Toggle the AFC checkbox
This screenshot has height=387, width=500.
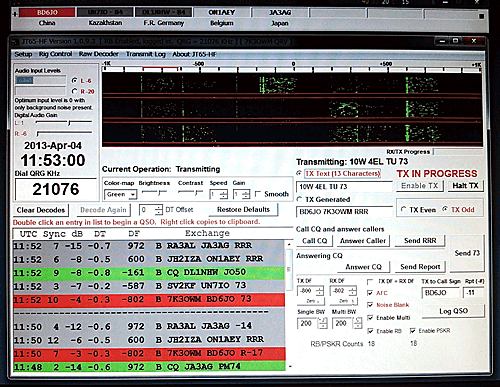[369, 293]
